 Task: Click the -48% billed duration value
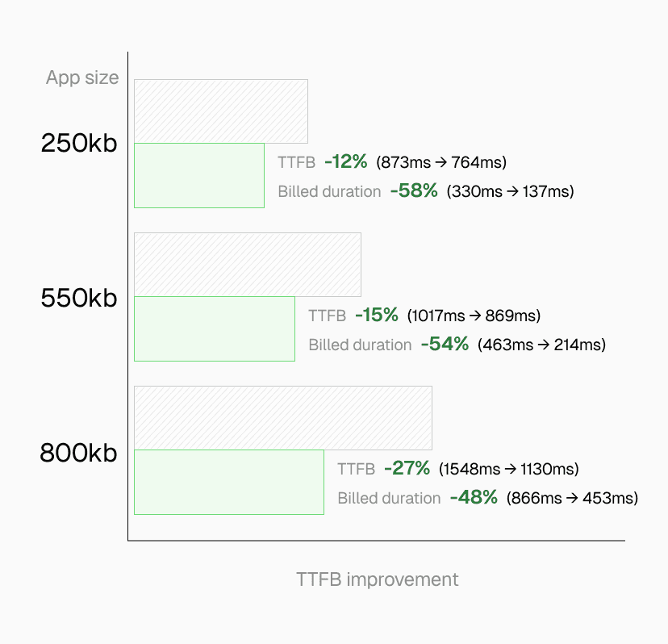pos(474,498)
